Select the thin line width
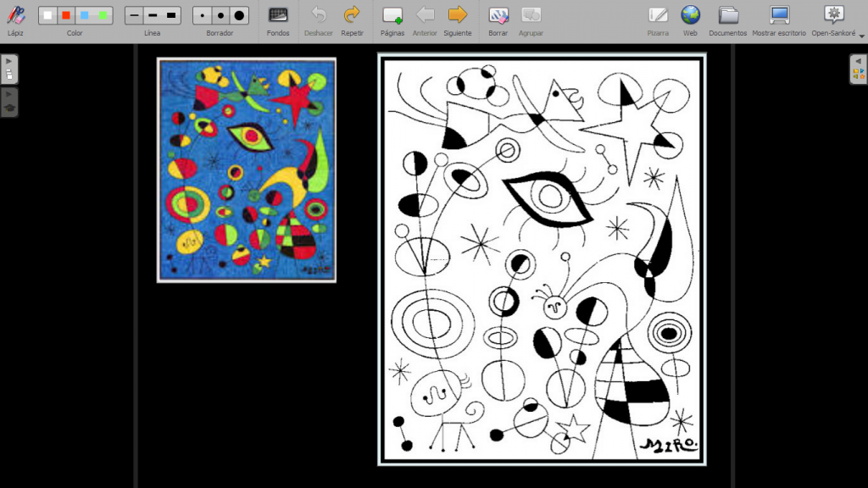Screen dimensions: 868x488 (x=134, y=15)
